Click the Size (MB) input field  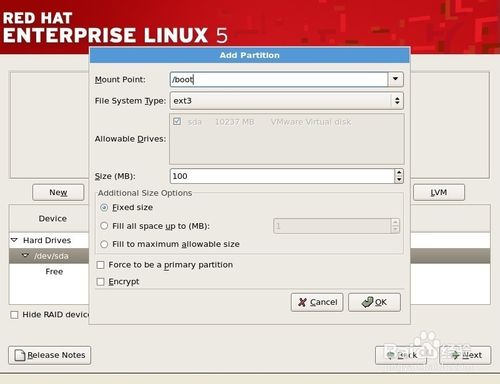(x=282, y=176)
